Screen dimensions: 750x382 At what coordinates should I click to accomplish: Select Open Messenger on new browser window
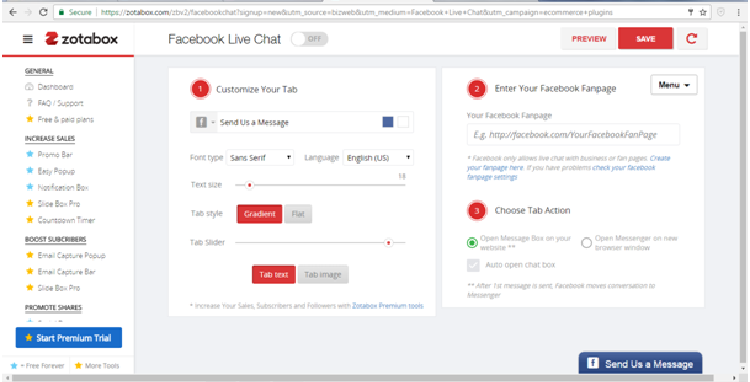[x=586, y=243]
